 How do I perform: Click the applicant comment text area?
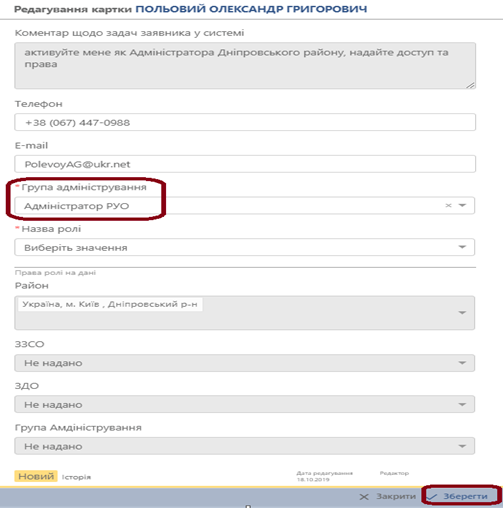coord(245,66)
